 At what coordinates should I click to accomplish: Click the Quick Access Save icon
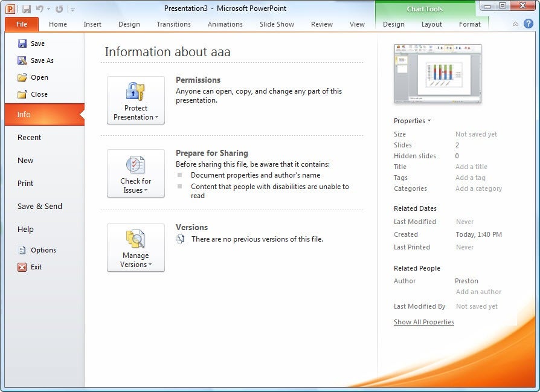26,9
